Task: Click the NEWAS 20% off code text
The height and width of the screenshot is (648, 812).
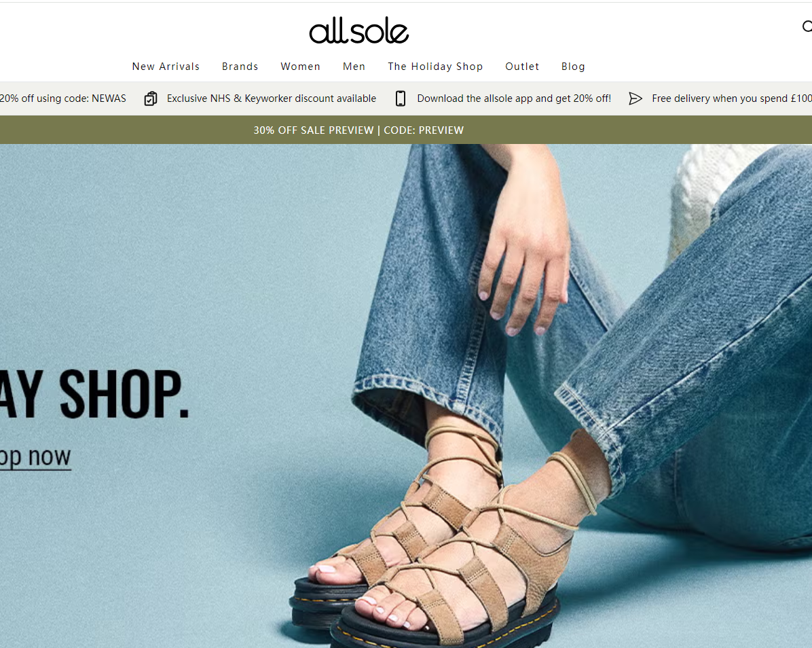Action: [x=62, y=98]
